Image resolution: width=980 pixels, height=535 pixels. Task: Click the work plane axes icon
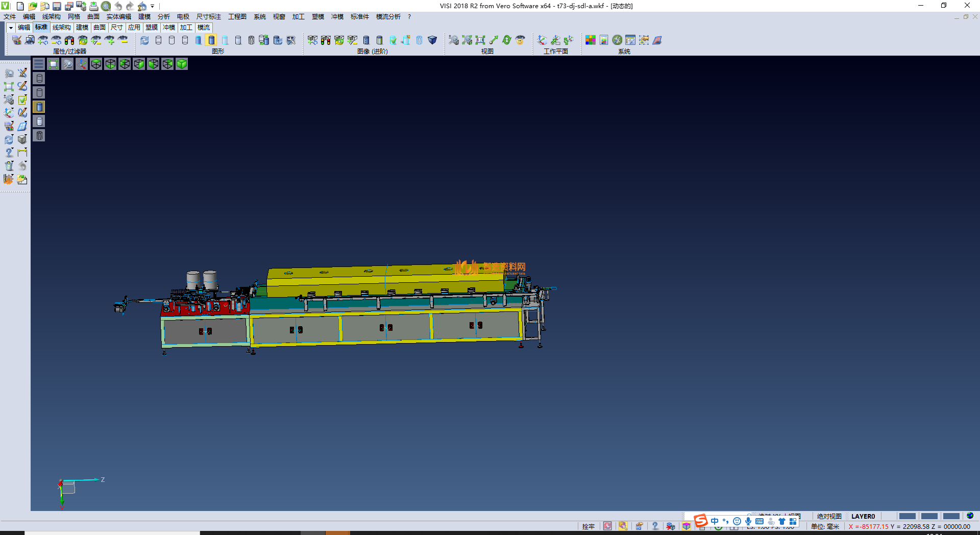tap(542, 40)
